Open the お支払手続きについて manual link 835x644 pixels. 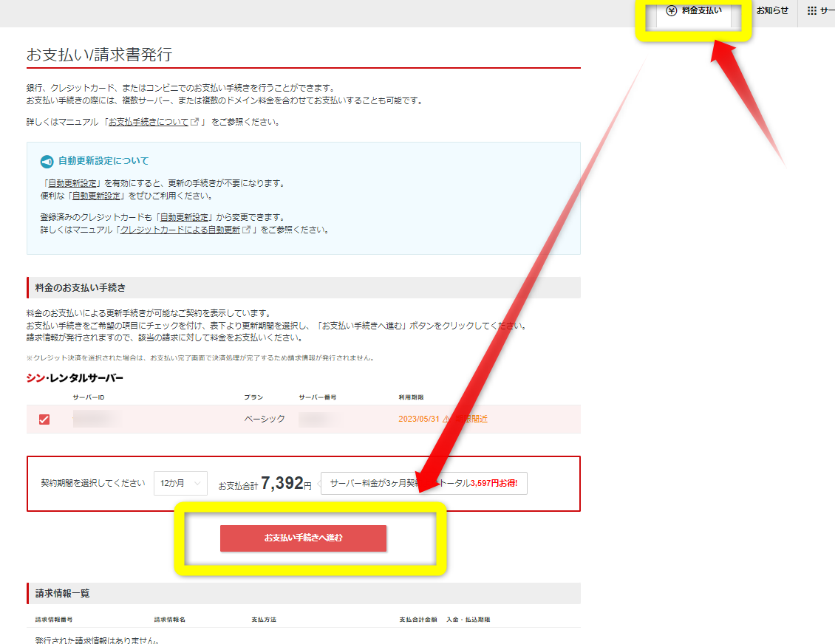(149, 122)
